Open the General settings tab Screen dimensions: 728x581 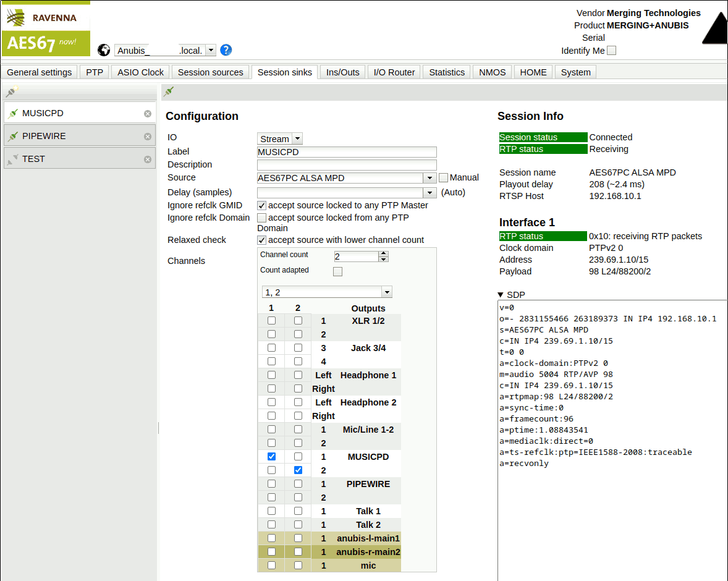(40, 72)
